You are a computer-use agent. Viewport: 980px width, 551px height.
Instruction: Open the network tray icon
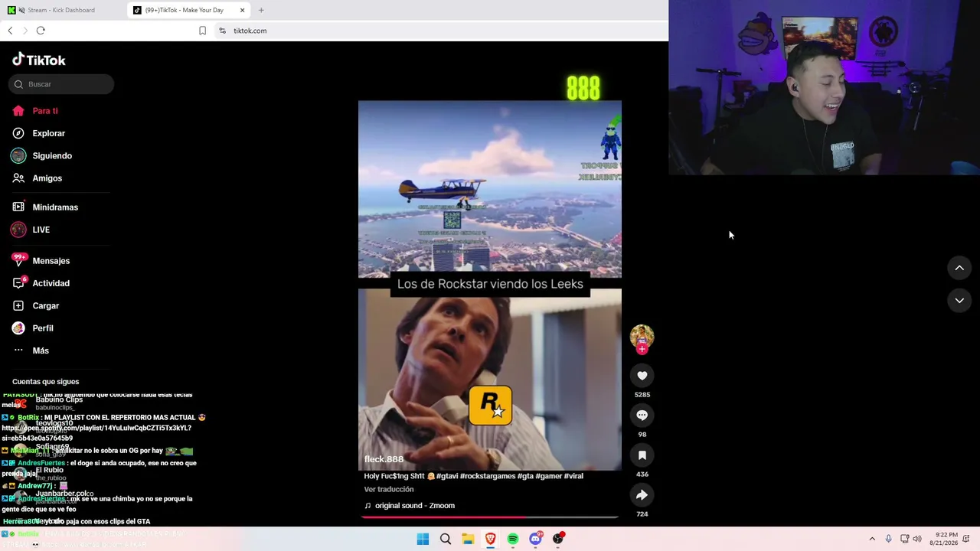(904, 539)
